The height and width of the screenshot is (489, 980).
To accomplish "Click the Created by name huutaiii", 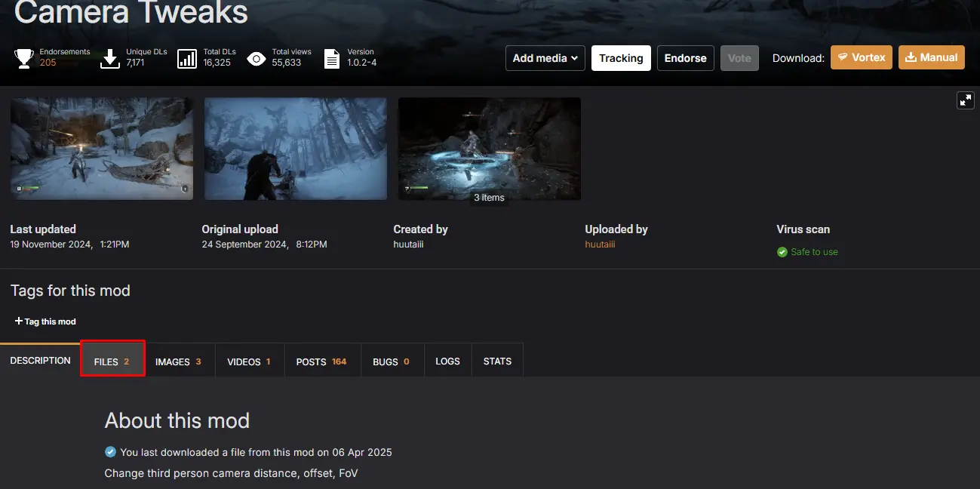I will 408,244.
